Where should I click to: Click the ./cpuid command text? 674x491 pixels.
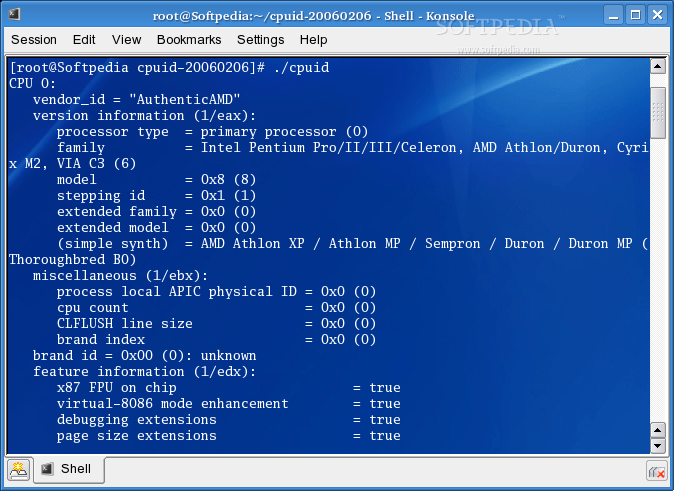(x=301, y=68)
